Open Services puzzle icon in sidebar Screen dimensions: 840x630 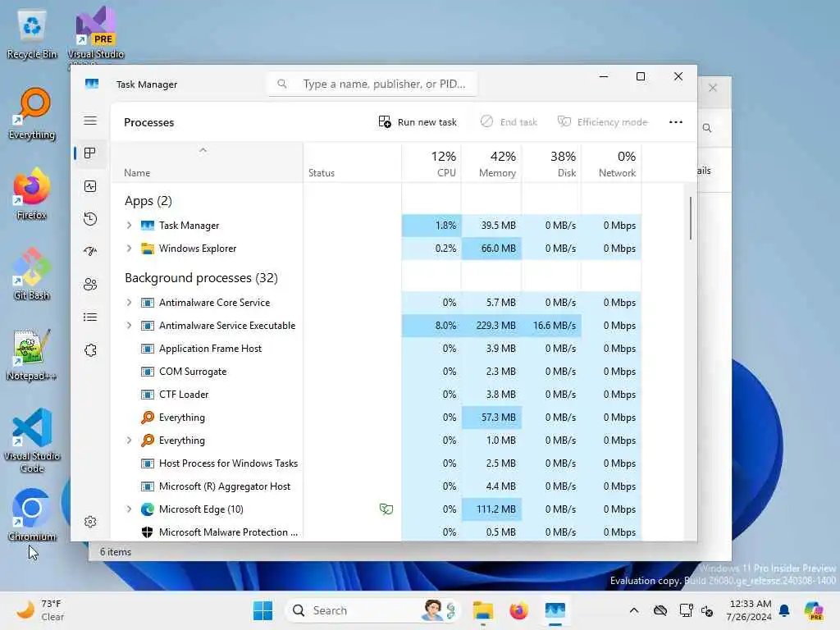click(x=90, y=350)
